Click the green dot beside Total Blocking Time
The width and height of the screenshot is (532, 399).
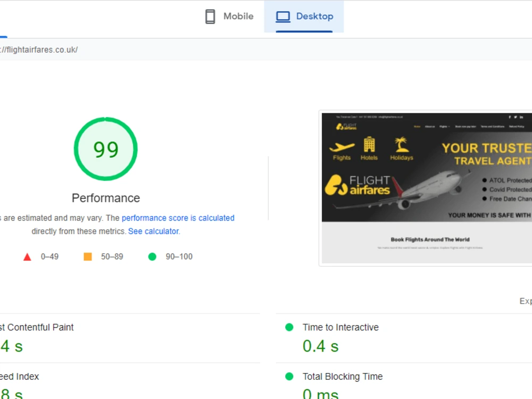[x=289, y=376]
